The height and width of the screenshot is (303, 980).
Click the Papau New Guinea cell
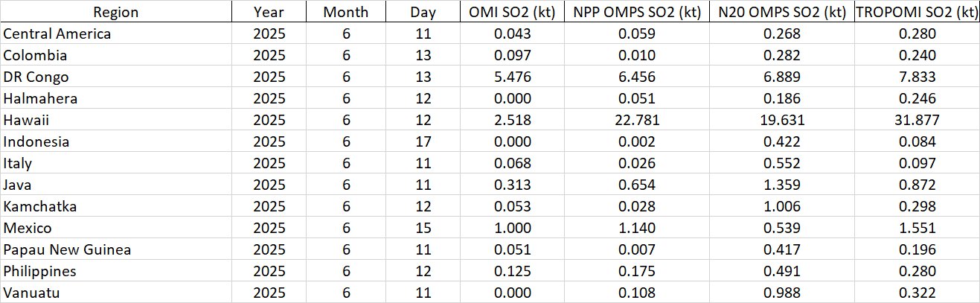pos(67,249)
